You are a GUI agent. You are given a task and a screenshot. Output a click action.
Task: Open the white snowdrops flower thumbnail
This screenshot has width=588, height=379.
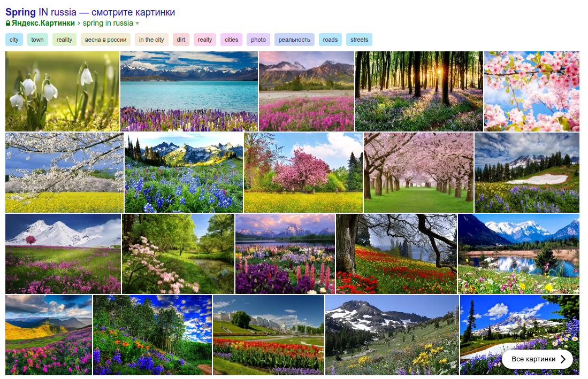click(x=62, y=91)
